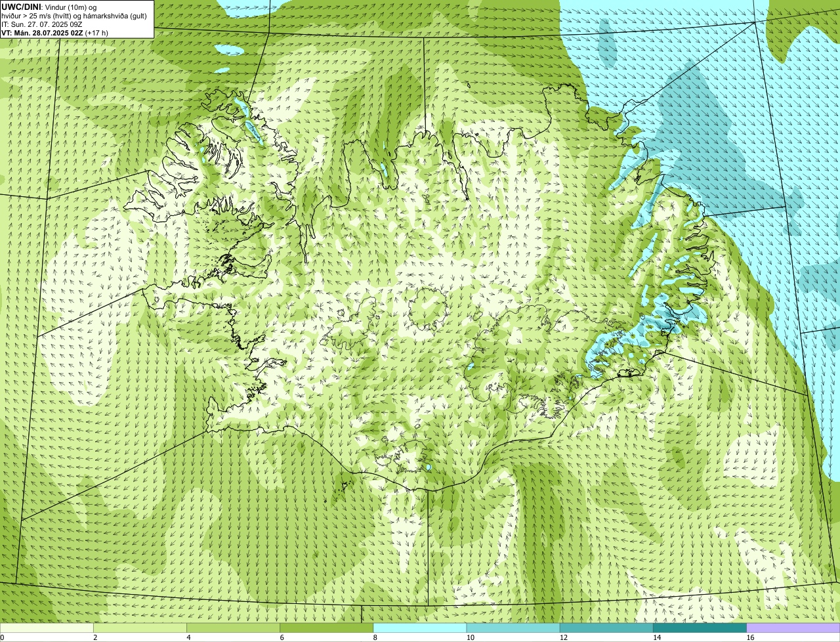The image size is (840, 642).
Task: Click the legend label "2"
Action: [95, 637]
